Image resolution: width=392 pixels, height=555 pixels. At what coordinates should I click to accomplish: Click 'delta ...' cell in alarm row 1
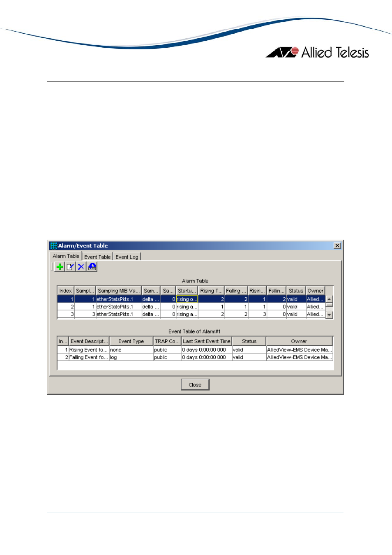pyautogui.click(x=151, y=299)
